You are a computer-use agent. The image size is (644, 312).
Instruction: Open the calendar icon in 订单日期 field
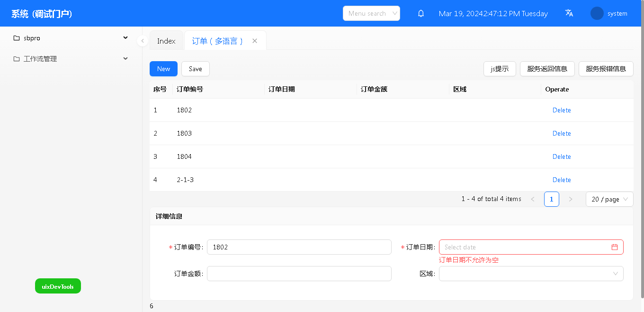pos(615,247)
